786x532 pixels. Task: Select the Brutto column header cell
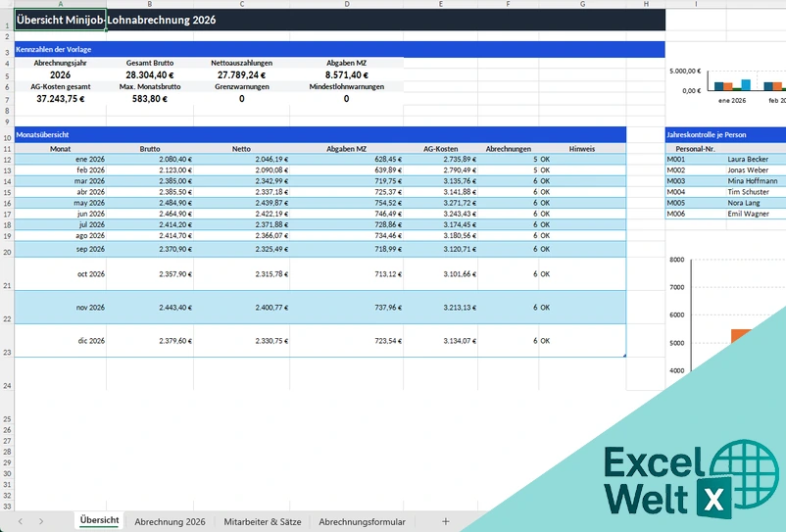(150, 149)
